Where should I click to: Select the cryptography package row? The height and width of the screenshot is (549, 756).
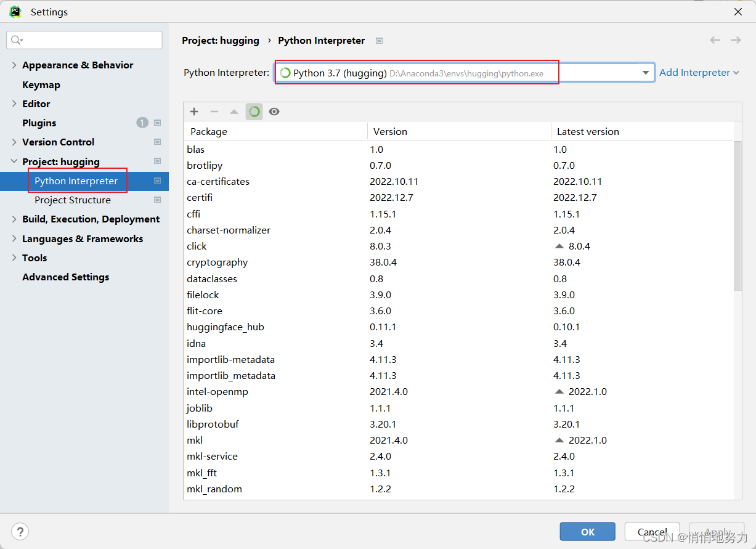point(459,262)
